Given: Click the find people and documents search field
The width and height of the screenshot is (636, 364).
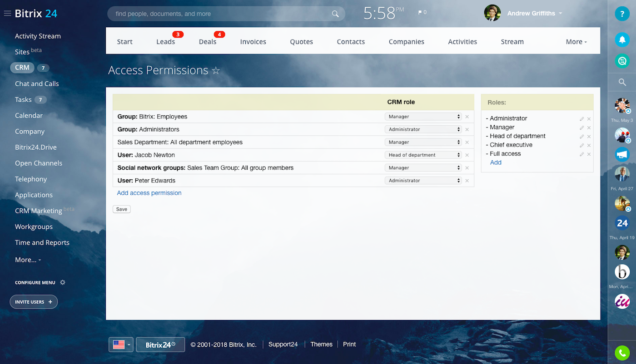Looking at the screenshot, I should point(218,14).
